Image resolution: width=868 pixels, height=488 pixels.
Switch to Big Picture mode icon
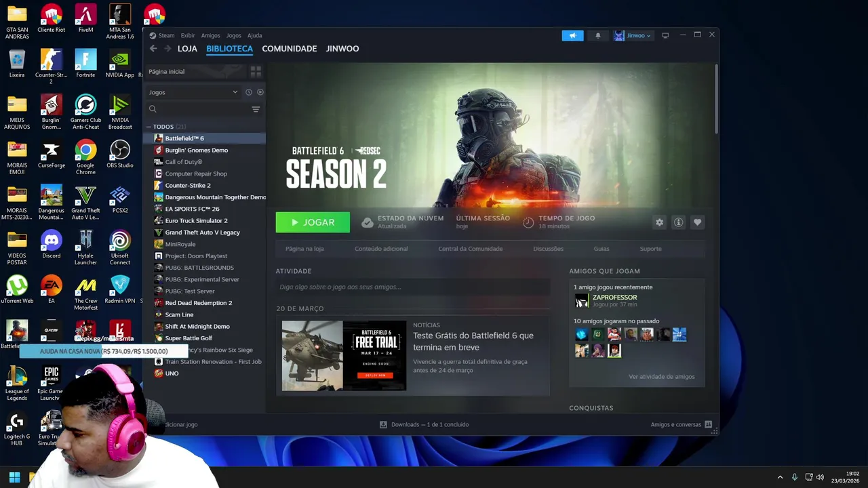tap(665, 35)
